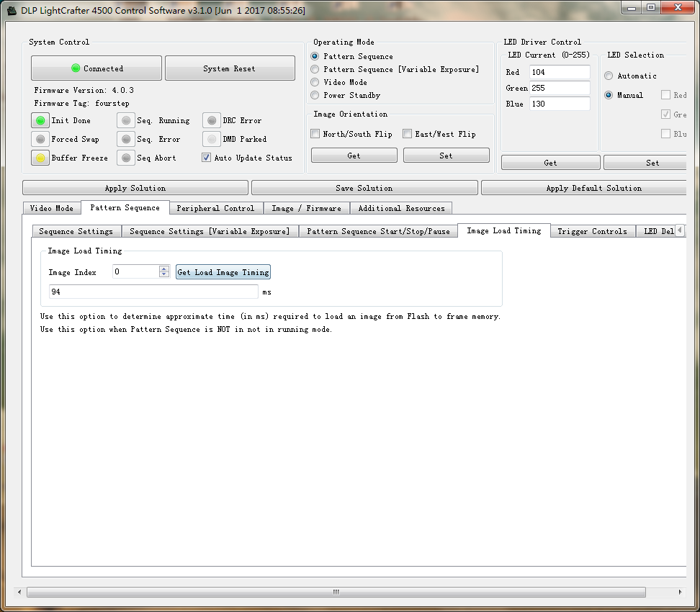Viewport: 700px width, 612px height.
Task: Toggle the Red LED checkbox
Action: 665,95
